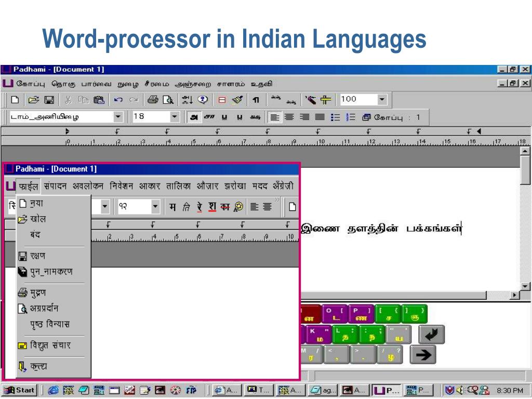Toggle Hindi bold म button
532x399 pixels.
[172, 207]
